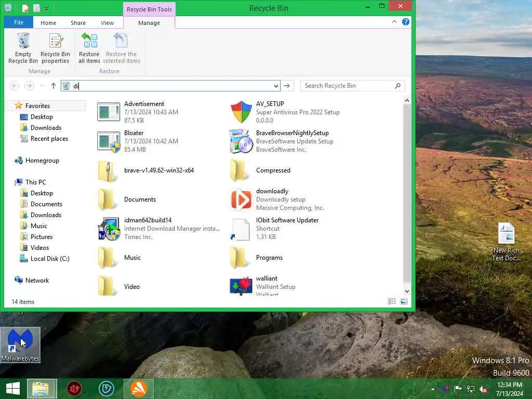Show hidden tray icons arrow
The width and height of the screenshot is (532, 399).
pos(433,389)
